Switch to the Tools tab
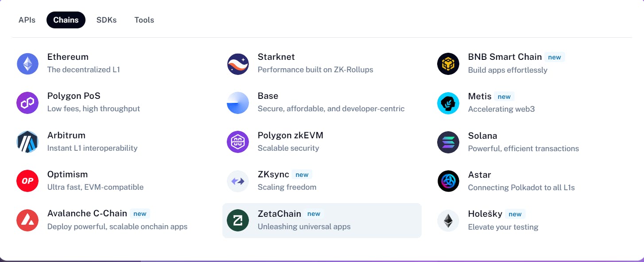 tap(144, 20)
